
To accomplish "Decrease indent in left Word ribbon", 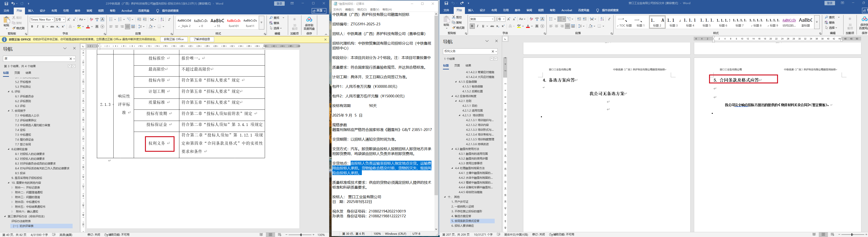I will 139,19.
